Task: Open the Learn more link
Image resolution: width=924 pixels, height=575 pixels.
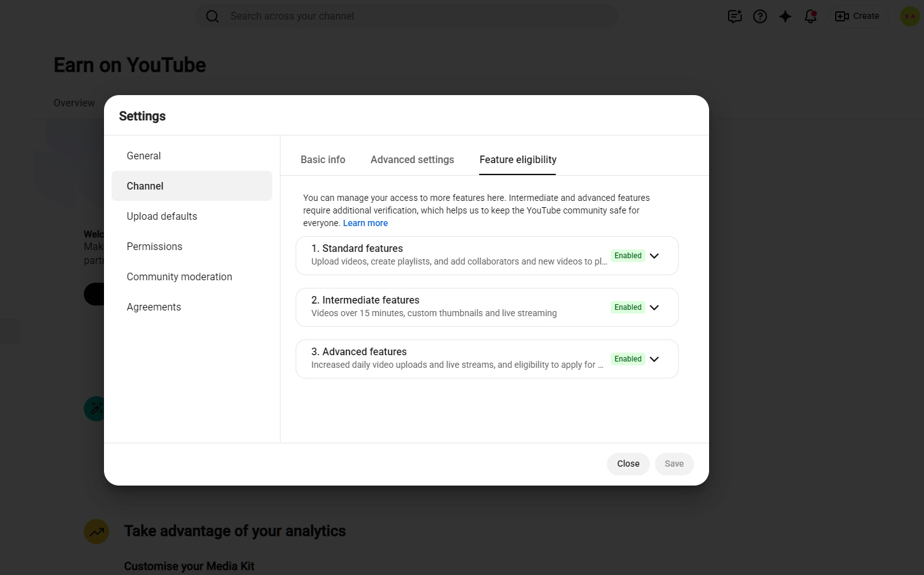Action: point(366,223)
